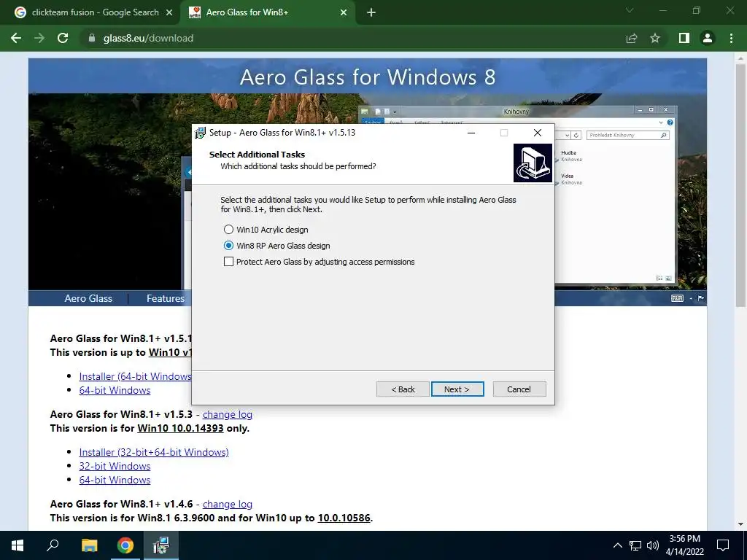Click keyboard icon in banner screenshot taskbar
This screenshot has width=747, height=560.
[677, 298]
